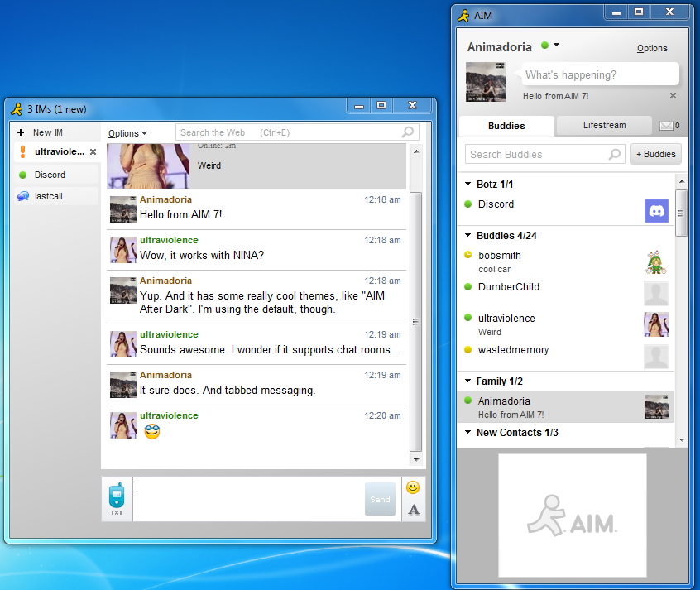The image size is (700, 590).
Task: Click the AIM advertisement banner area
Action: tap(573, 516)
